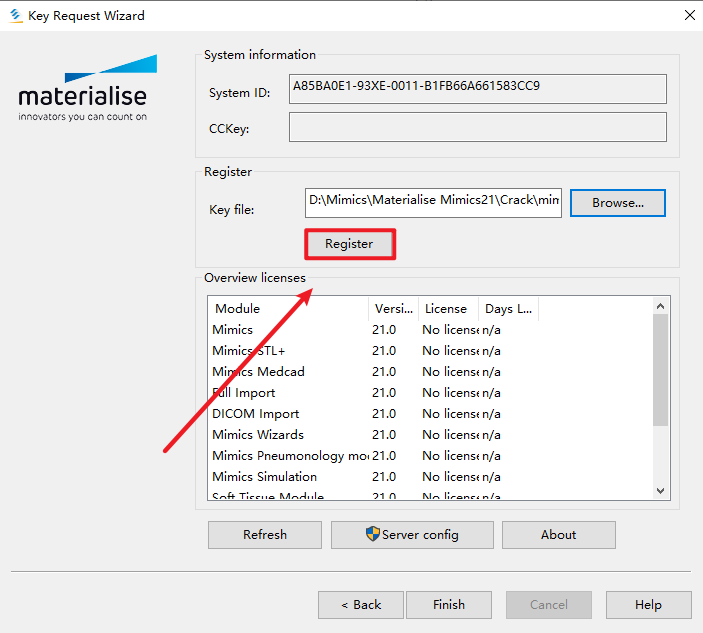Sort licenses by Module column header
Screen dimensions: 703x633
click(287, 308)
